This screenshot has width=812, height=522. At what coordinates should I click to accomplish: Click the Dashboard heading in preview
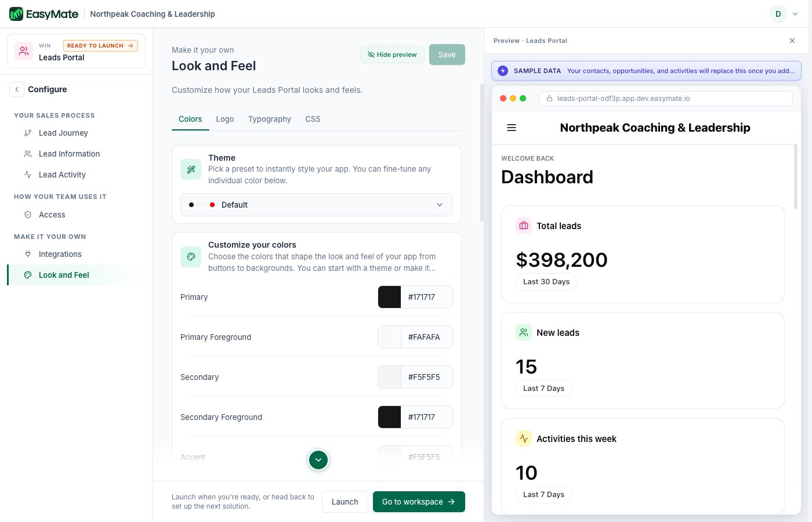tap(547, 177)
